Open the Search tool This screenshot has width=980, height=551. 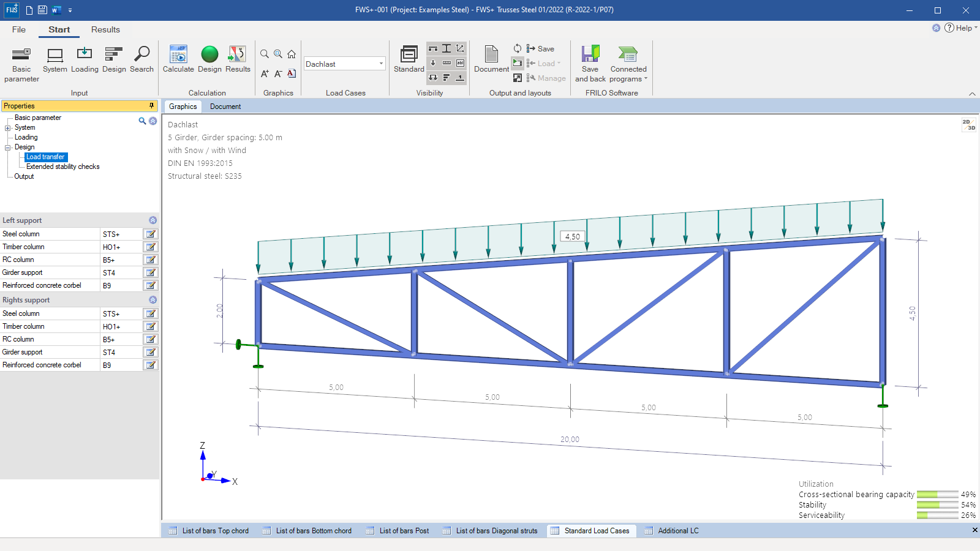pyautogui.click(x=141, y=59)
